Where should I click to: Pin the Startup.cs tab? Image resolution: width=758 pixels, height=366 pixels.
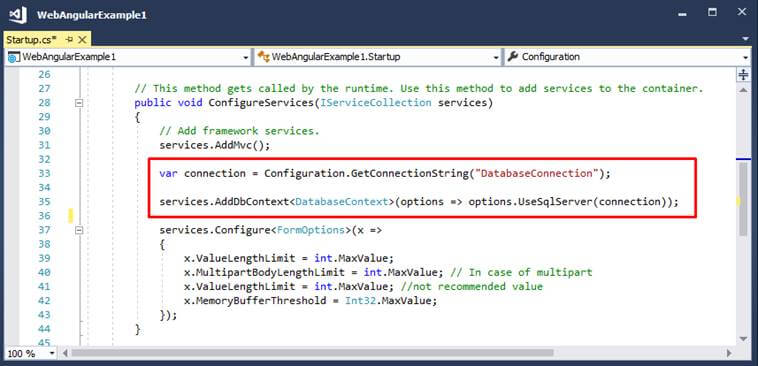point(70,40)
